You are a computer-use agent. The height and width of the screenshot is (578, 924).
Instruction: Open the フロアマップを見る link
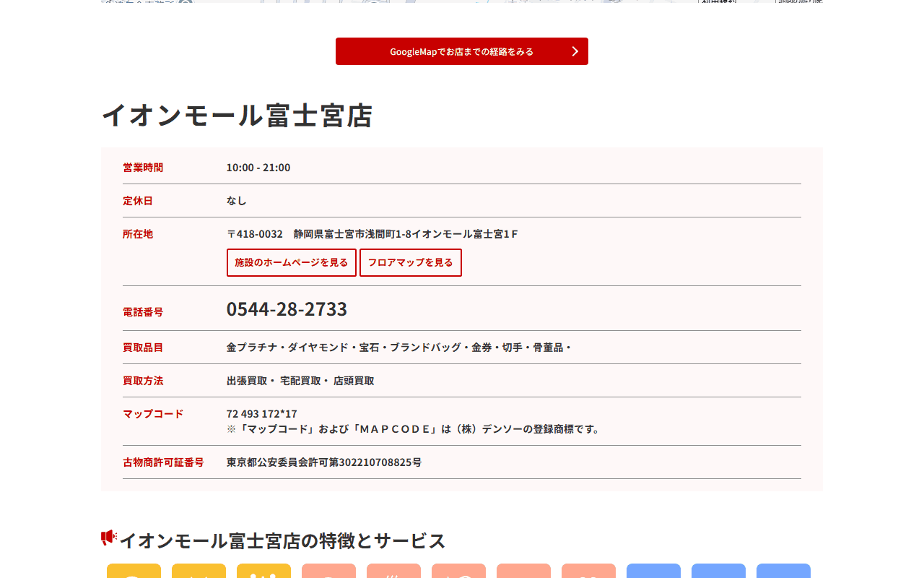[411, 263]
